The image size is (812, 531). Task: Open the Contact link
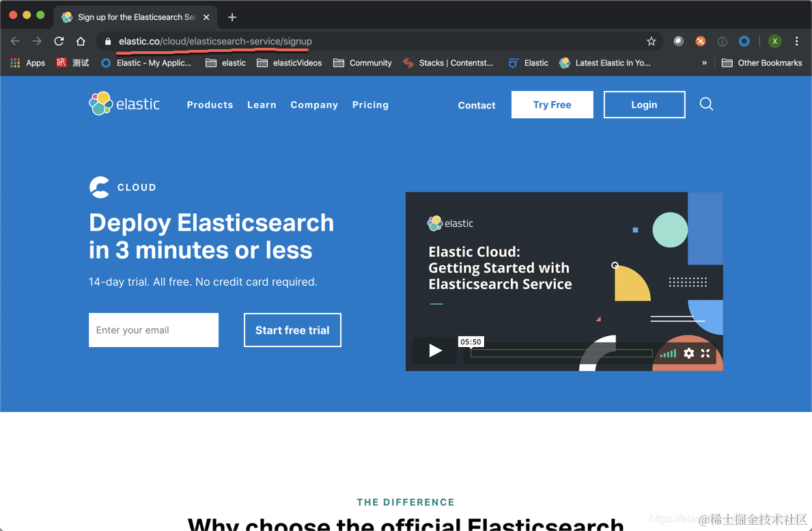click(477, 105)
